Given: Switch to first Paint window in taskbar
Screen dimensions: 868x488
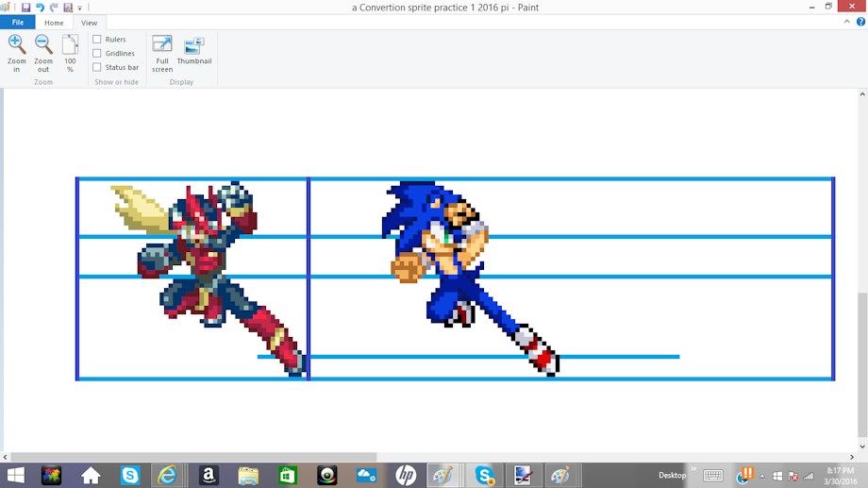Looking at the screenshot, I should (442, 476).
